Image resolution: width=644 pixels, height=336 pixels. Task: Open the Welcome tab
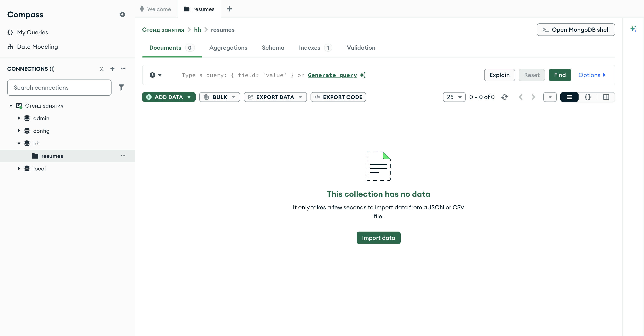coord(156,9)
